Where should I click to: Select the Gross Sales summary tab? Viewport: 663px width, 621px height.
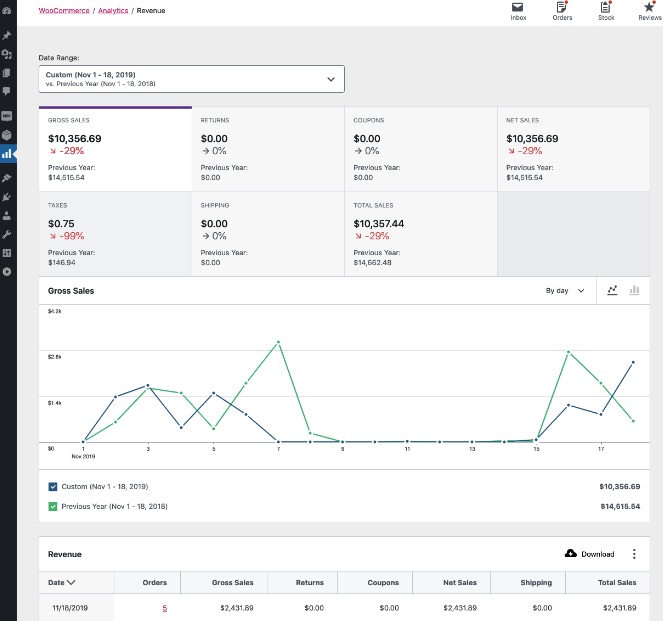(x=115, y=149)
